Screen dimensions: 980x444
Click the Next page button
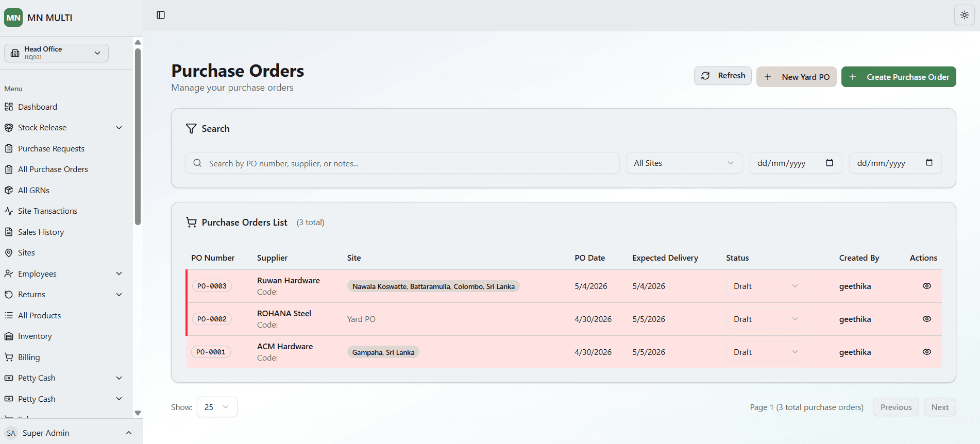click(x=940, y=407)
